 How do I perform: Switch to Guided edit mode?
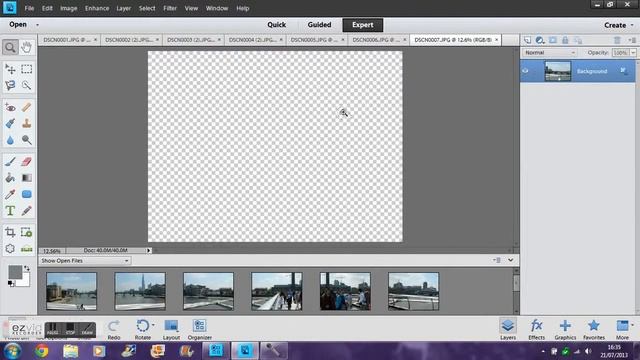coord(319,25)
